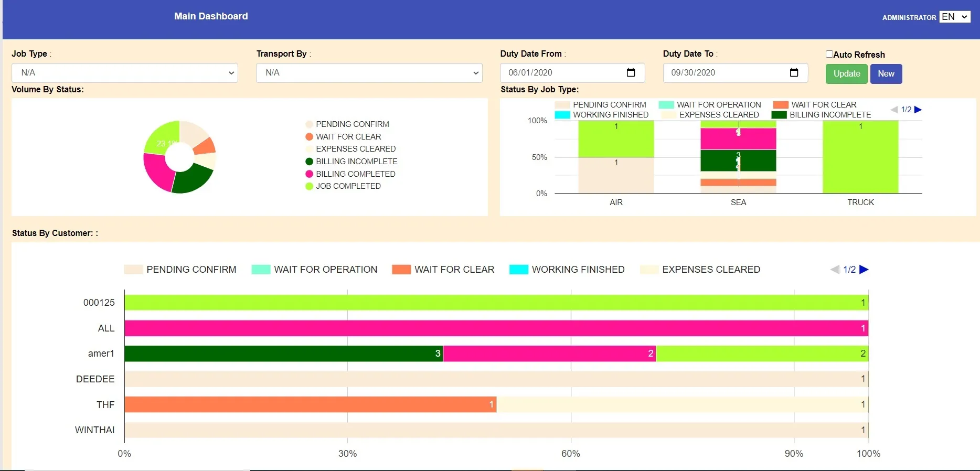The height and width of the screenshot is (471, 980).
Task: Toggle PENDING CONFIRM in Customer chart legend
Action: [x=180, y=270]
